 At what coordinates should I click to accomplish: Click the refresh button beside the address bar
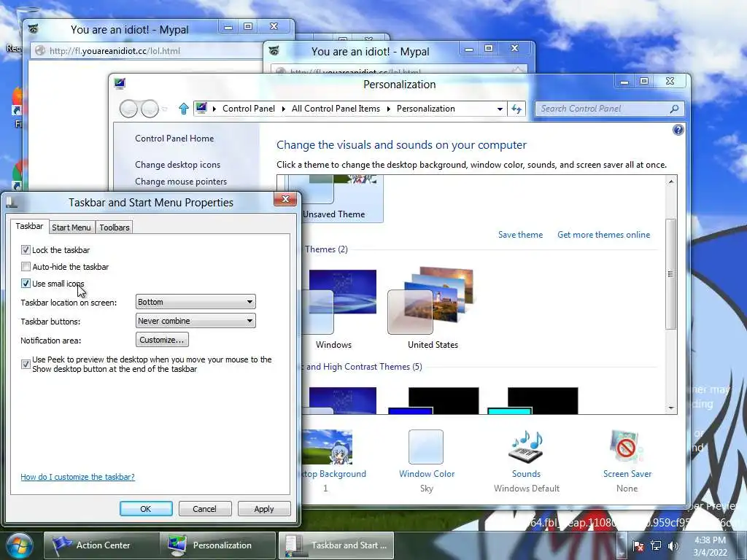click(x=516, y=109)
